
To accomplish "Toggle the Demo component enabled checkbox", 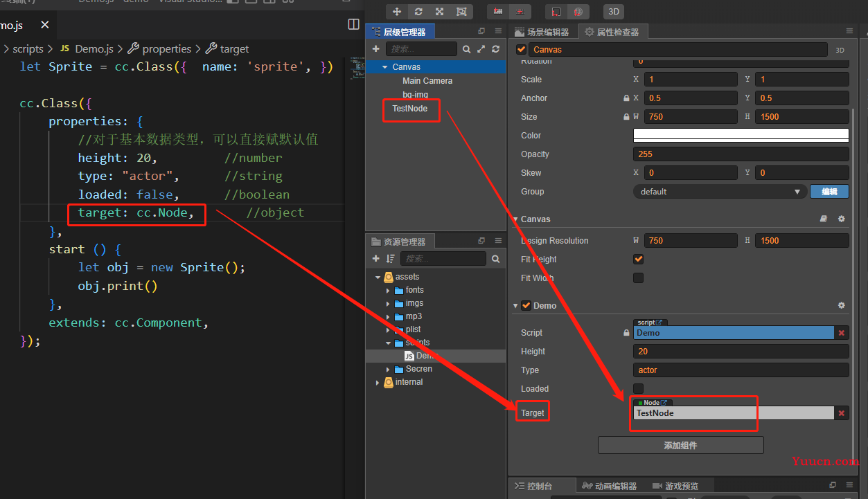I will tap(526, 305).
